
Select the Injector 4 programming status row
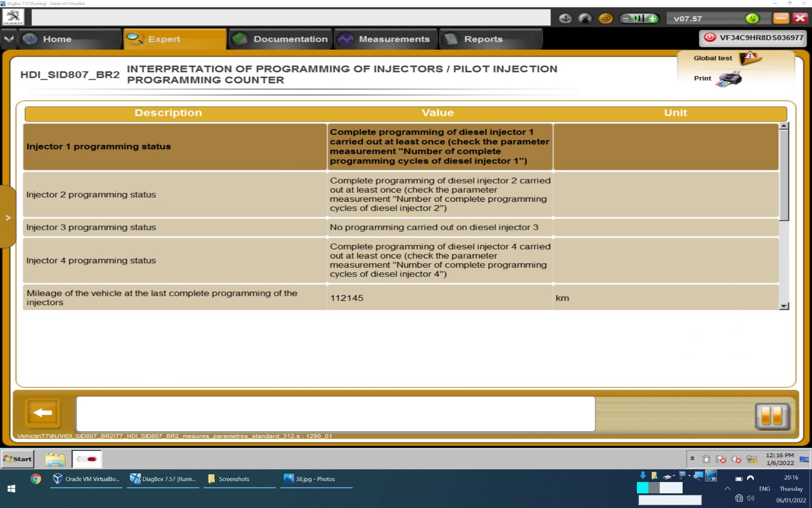tap(401, 261)
